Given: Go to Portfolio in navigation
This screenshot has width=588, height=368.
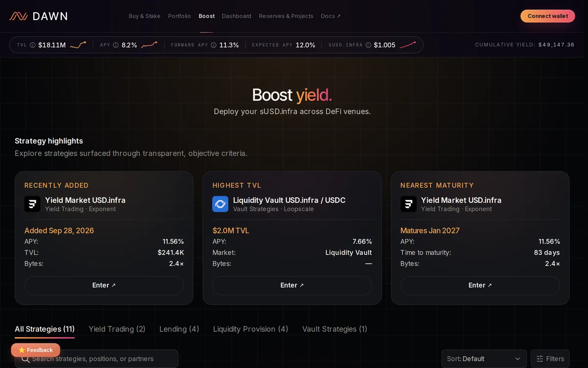Looking at the screenshot, I should 179,16.
